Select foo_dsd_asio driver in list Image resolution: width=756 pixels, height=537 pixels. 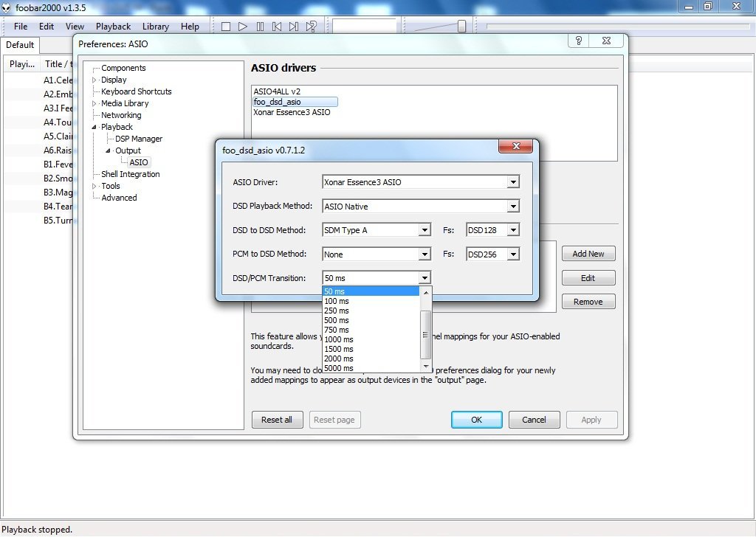(295, 102)
